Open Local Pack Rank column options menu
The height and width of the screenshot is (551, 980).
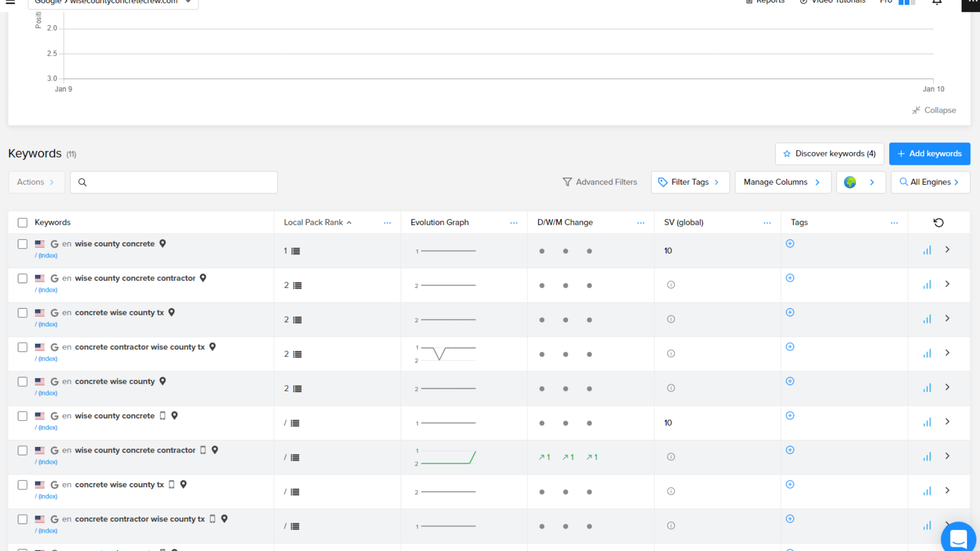coord(387,223)
